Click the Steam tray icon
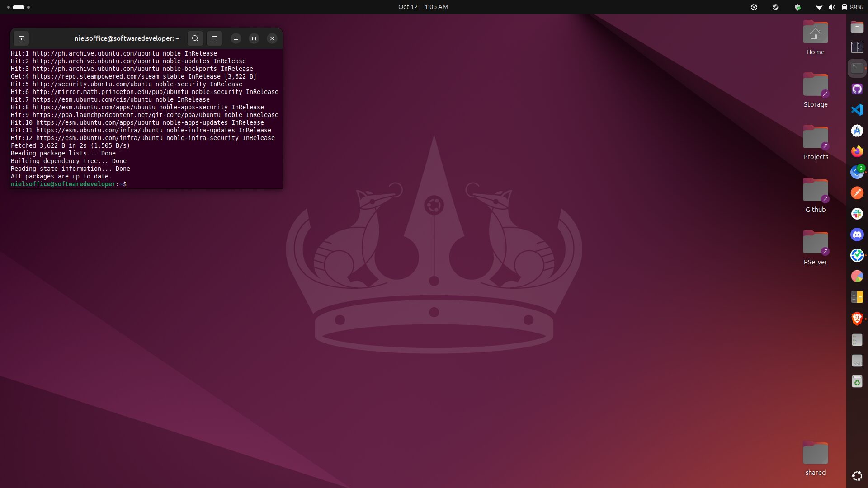Viewport: 868px width, 488px height. pos(776,7)
